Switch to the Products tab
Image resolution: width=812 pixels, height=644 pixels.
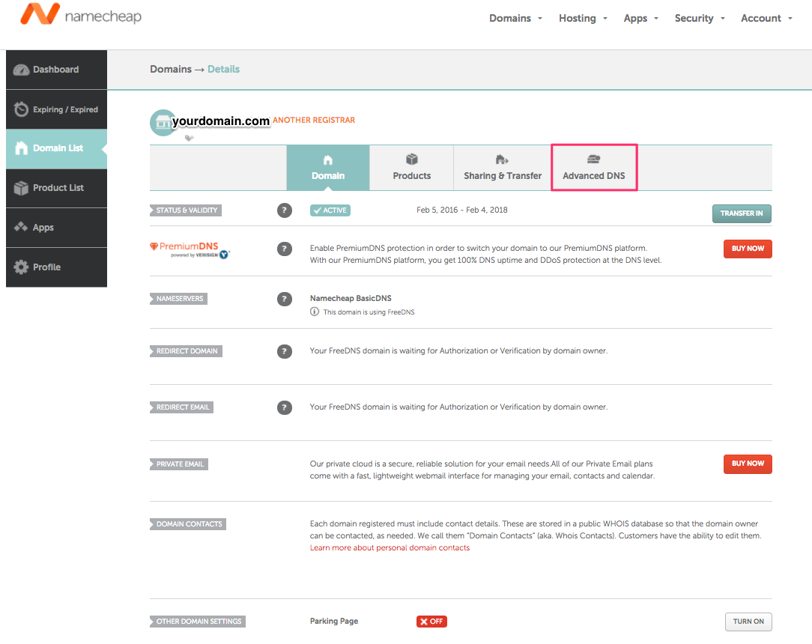click(412, 168)
